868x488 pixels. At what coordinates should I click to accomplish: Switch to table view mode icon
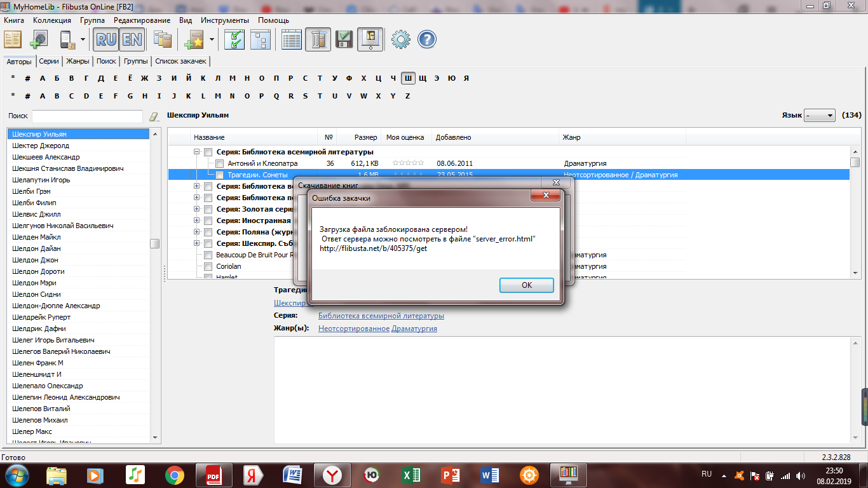coord(292,39)
